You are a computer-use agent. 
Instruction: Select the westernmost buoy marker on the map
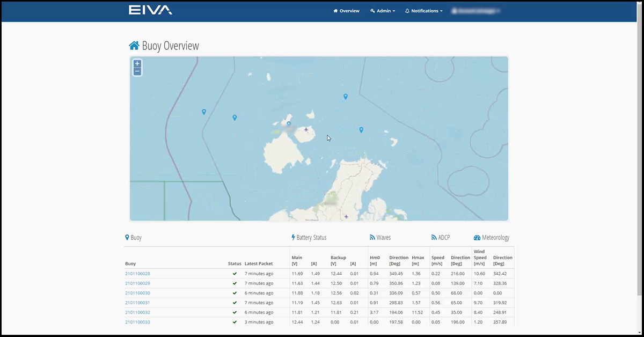click(204, 112)
